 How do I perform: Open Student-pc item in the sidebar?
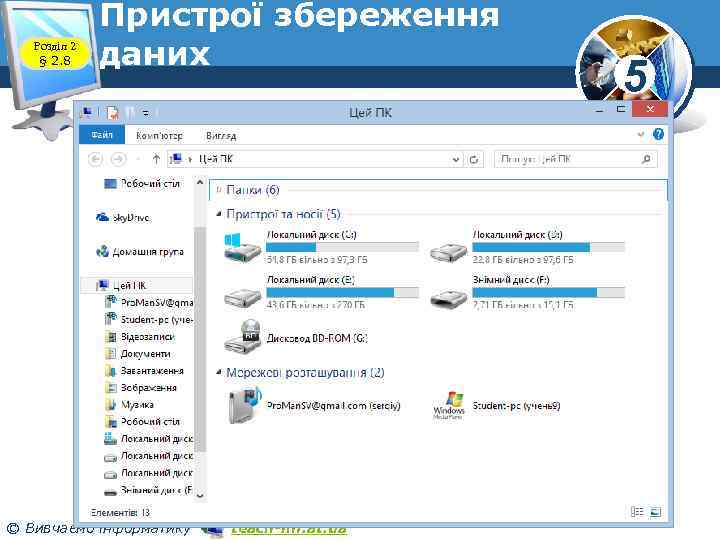tap(148, 319)
